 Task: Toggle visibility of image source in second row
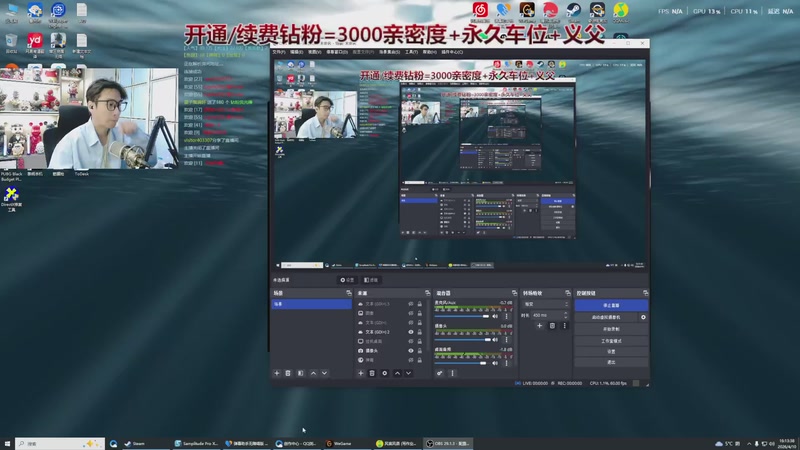(x=411, y=313)
